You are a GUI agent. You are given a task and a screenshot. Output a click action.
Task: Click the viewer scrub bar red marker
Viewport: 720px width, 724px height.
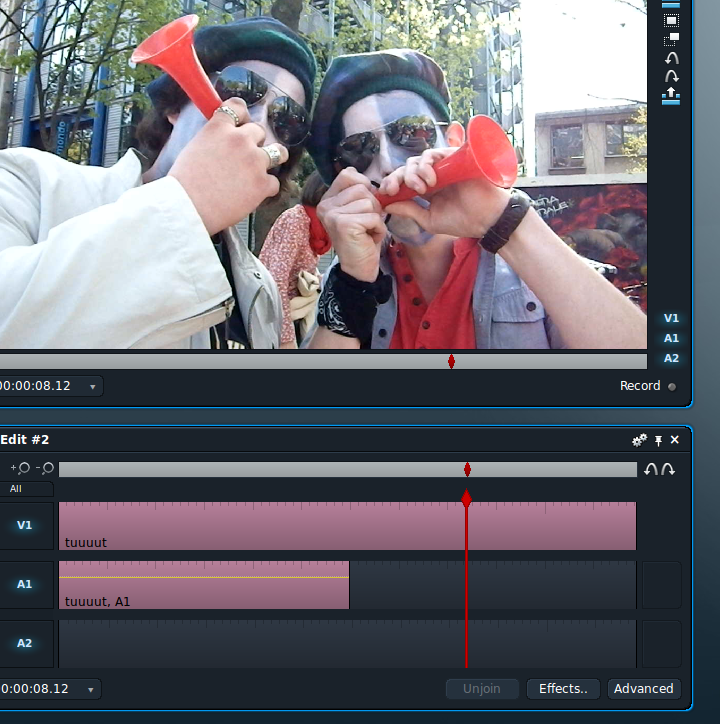451,361
